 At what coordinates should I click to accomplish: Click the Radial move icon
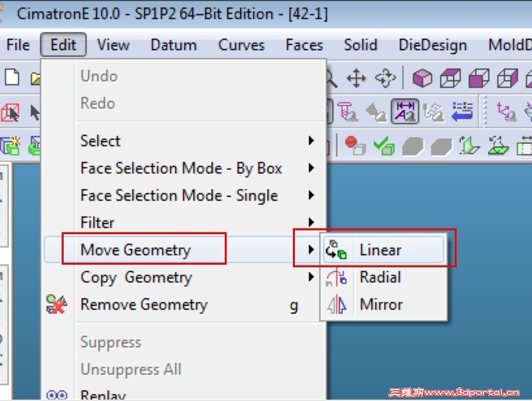click(x=336, y=277)
